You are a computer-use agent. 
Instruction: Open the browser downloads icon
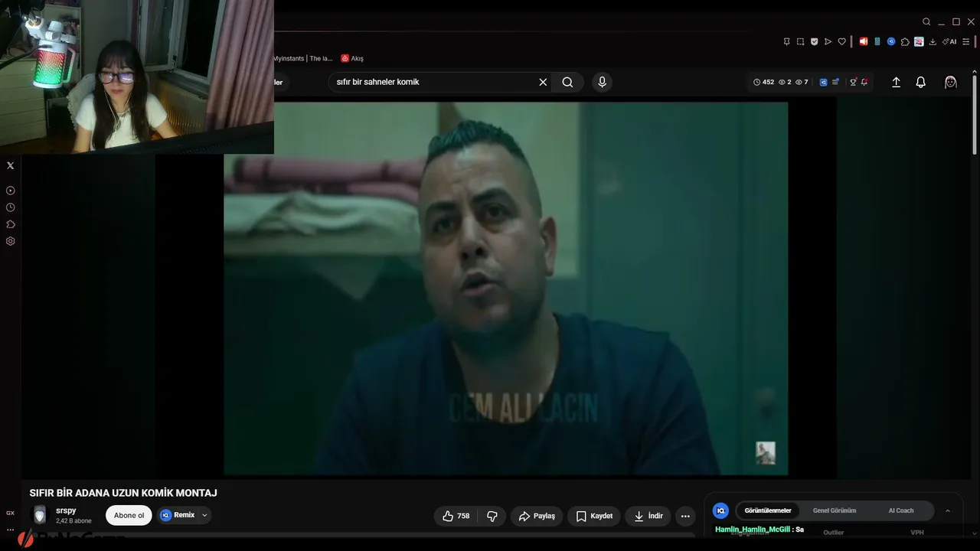(933, 41)
